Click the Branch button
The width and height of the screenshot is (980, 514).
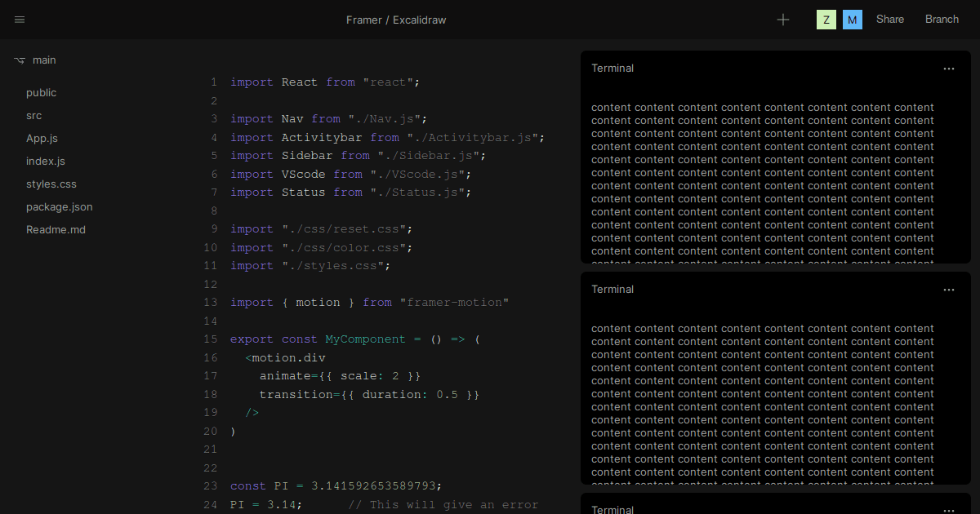[942, 19]
